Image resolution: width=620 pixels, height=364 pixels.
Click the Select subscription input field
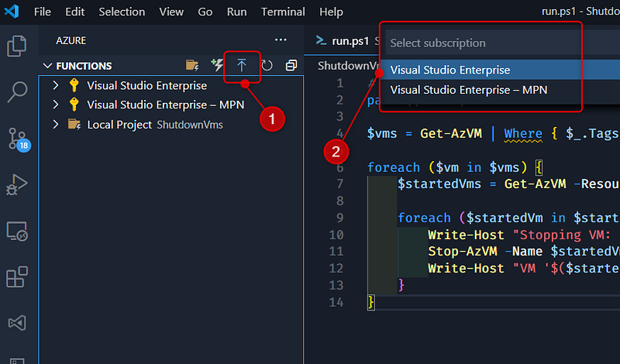(480, 43)
